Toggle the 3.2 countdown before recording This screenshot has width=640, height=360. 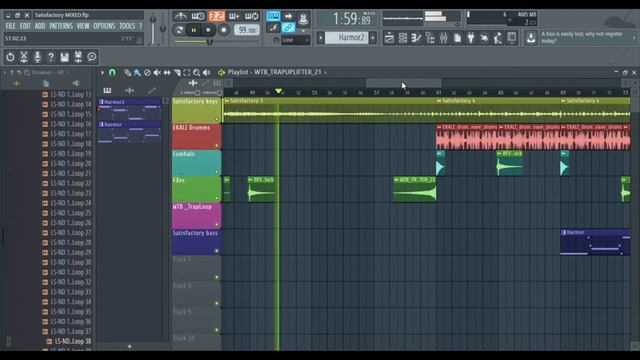coord(216,16)
